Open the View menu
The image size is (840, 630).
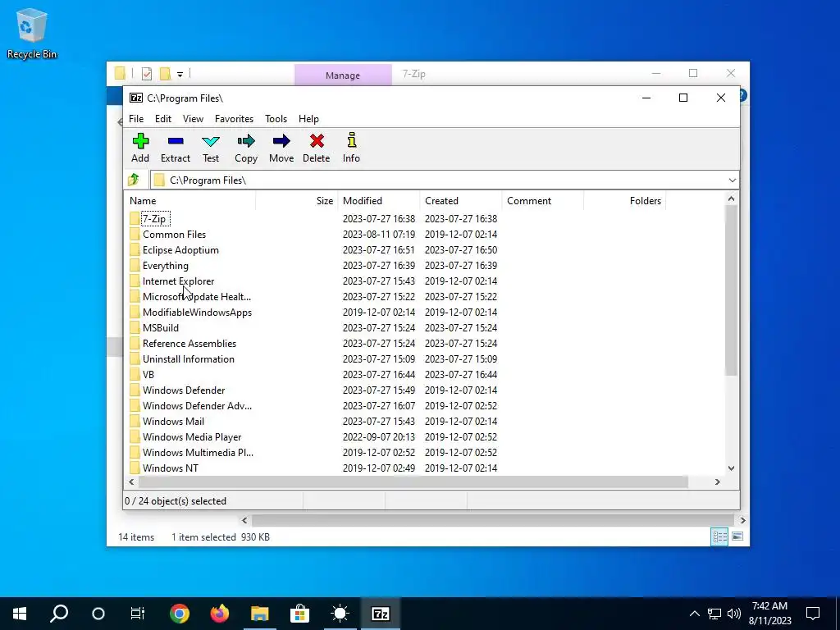pos(193,119)
